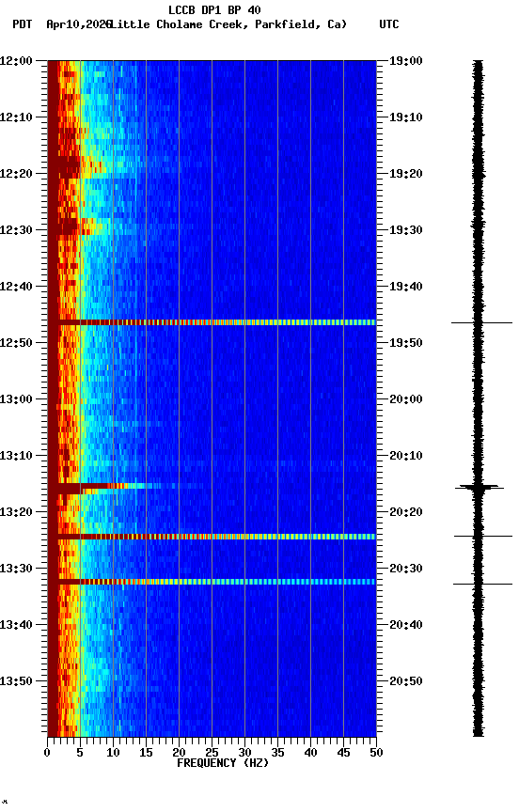519x812 pixels.
Task: Click the '19:30' UTC time label
Action: pyautogui.click(x=406, y=230)
